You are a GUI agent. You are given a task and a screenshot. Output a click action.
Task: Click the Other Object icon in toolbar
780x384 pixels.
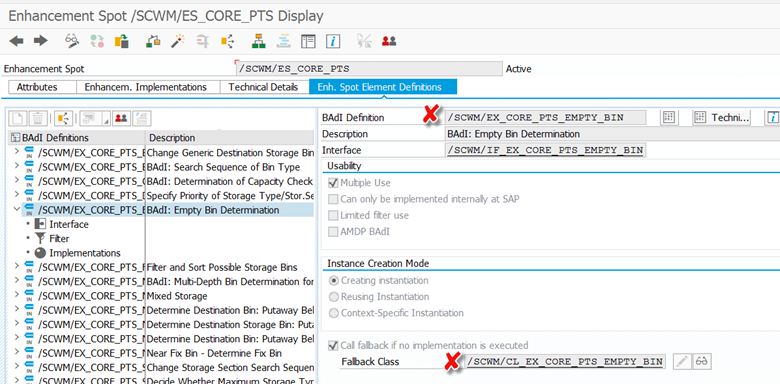tap(121, 41)
